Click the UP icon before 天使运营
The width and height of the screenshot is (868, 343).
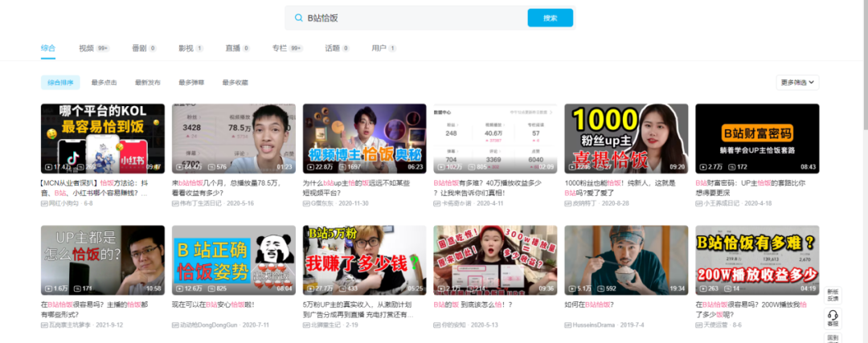click(x=699, y=325)
